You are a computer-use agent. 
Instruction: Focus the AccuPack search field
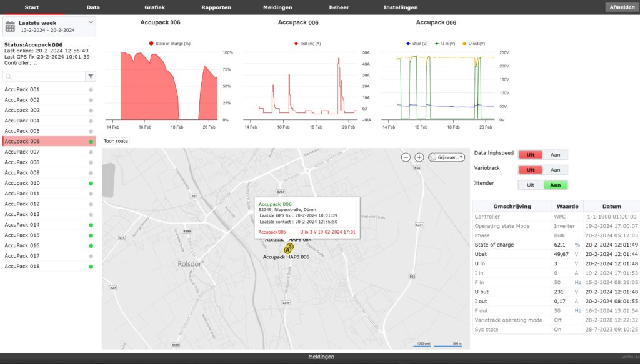coord(45,76)
